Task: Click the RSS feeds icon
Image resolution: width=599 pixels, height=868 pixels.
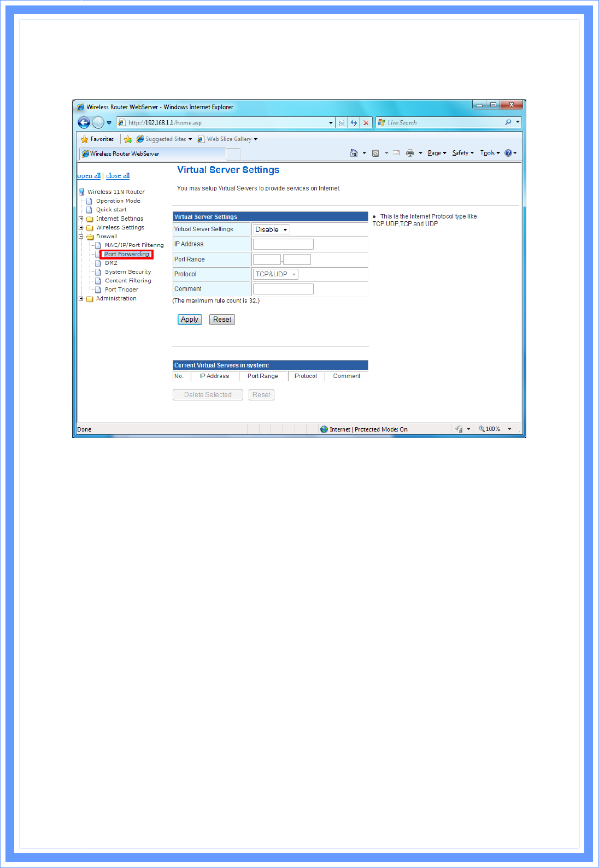Action: (x=375, y=153)
